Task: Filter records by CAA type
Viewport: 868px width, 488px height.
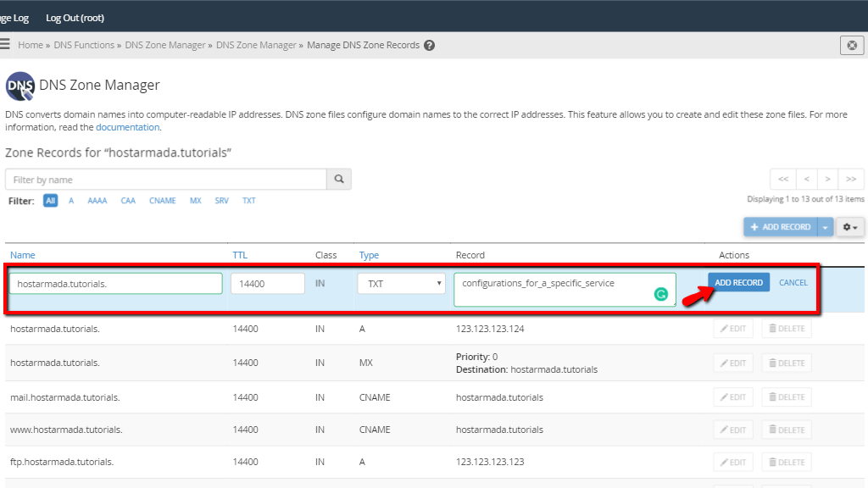Action: [129, 201]
